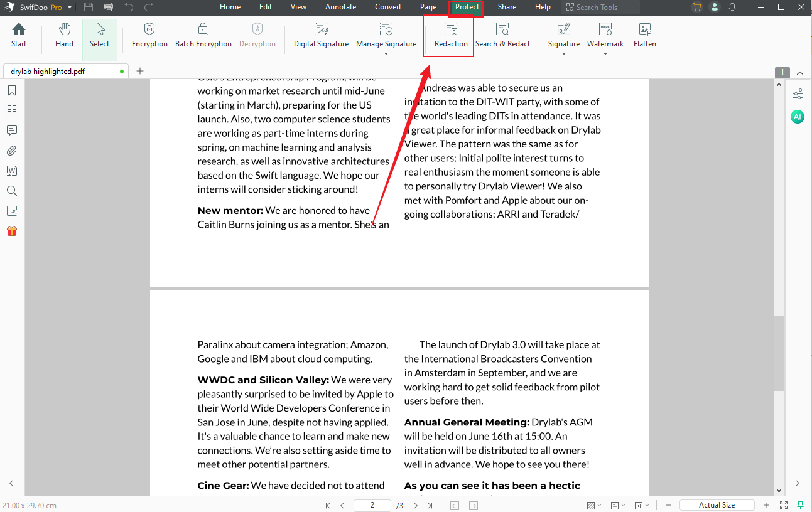Select the Encryption tool

pyautogui.click(x=149, y=36)
